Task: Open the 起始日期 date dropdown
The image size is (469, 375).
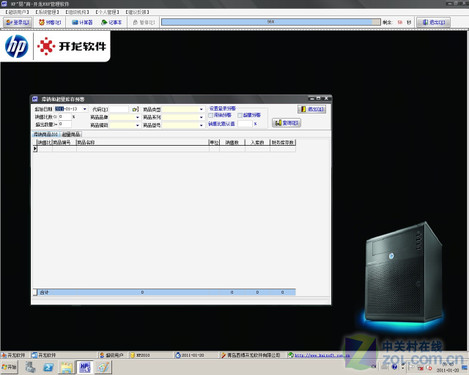Action: tap(85, 109)
